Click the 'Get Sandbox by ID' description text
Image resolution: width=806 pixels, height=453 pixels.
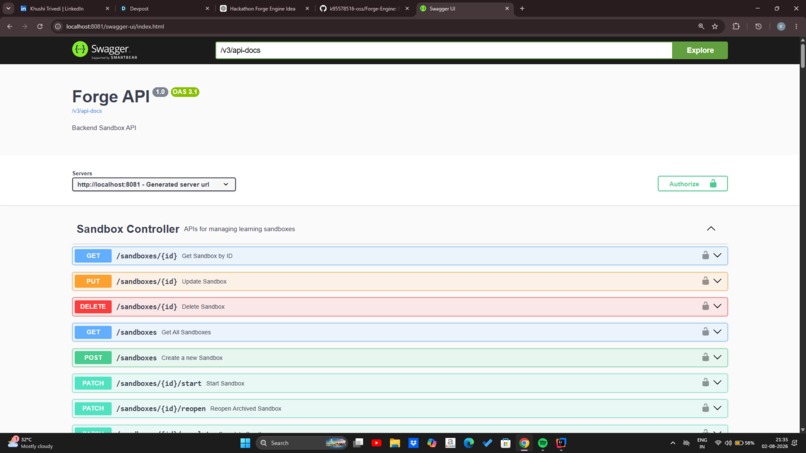207,256
